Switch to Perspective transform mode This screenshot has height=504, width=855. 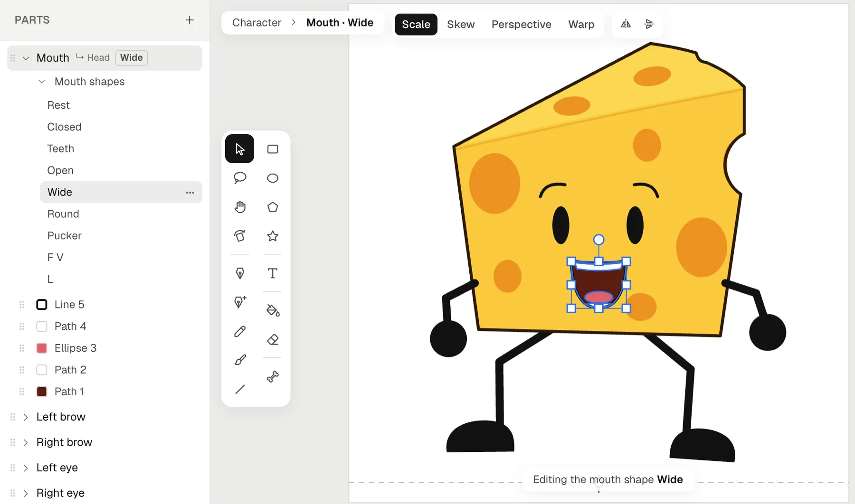pyautogui.click(x=521, y=24)
